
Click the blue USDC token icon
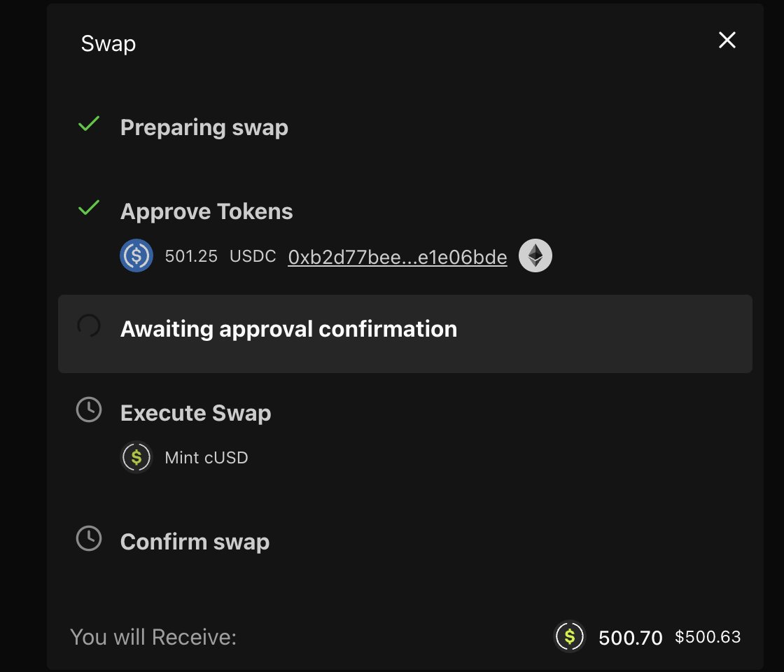click(136, 256)
